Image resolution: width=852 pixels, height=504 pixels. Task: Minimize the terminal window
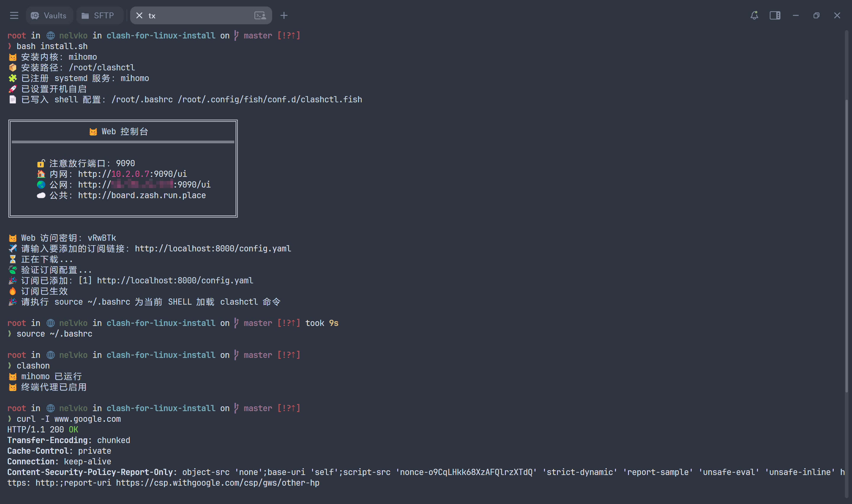point(795,16)
